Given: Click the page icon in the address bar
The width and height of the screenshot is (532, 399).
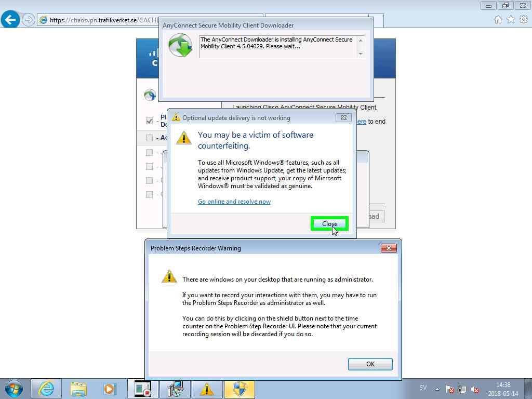Looking at the screenshot, I should click(x=43, y=20).
